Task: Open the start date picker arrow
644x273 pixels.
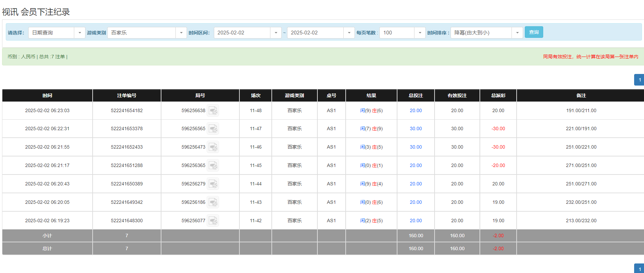Action: tap(276, 33)
